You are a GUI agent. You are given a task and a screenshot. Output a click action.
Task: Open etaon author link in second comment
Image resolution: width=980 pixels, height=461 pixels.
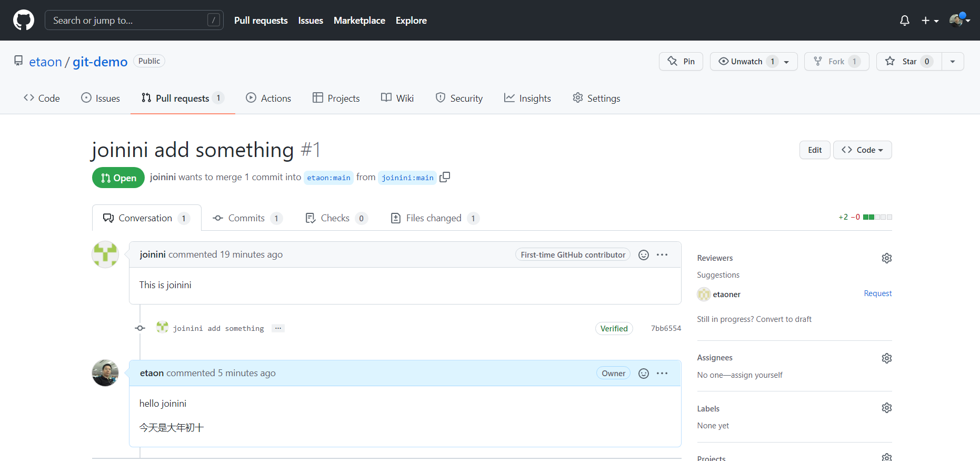[152, 373]
